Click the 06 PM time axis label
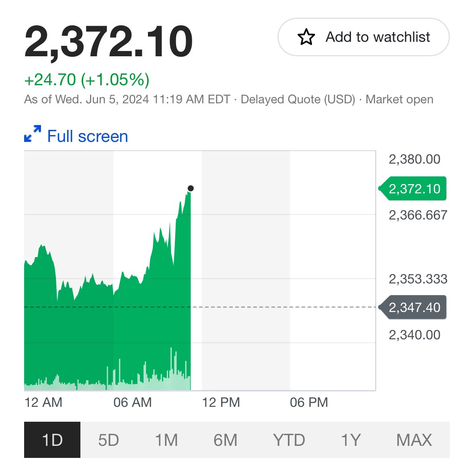 pos(309,402)
